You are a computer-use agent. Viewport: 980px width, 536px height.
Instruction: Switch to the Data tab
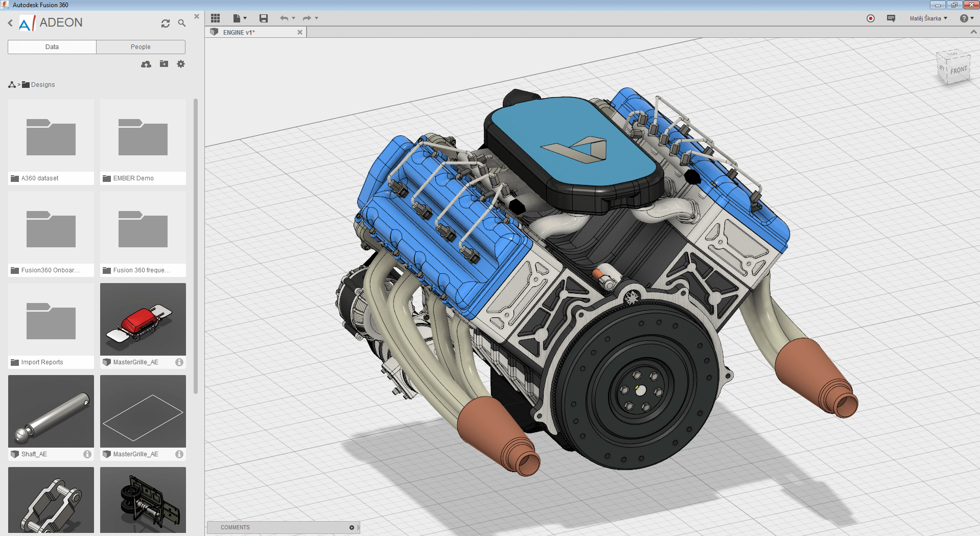pyautogui.click(x=52, y=47)
